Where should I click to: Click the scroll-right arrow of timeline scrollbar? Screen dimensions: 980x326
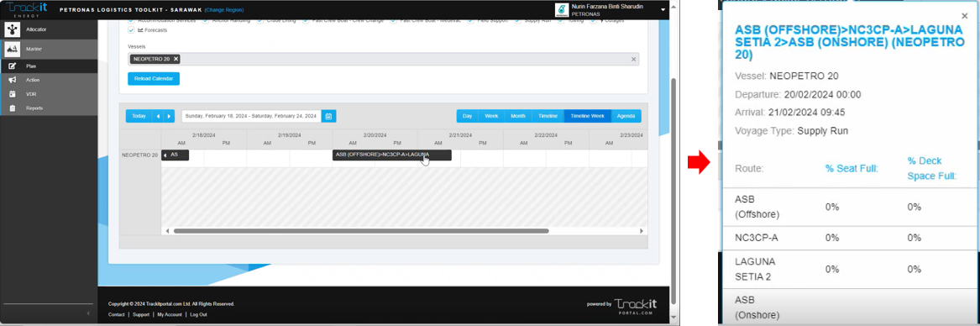[x=642, y=231]
